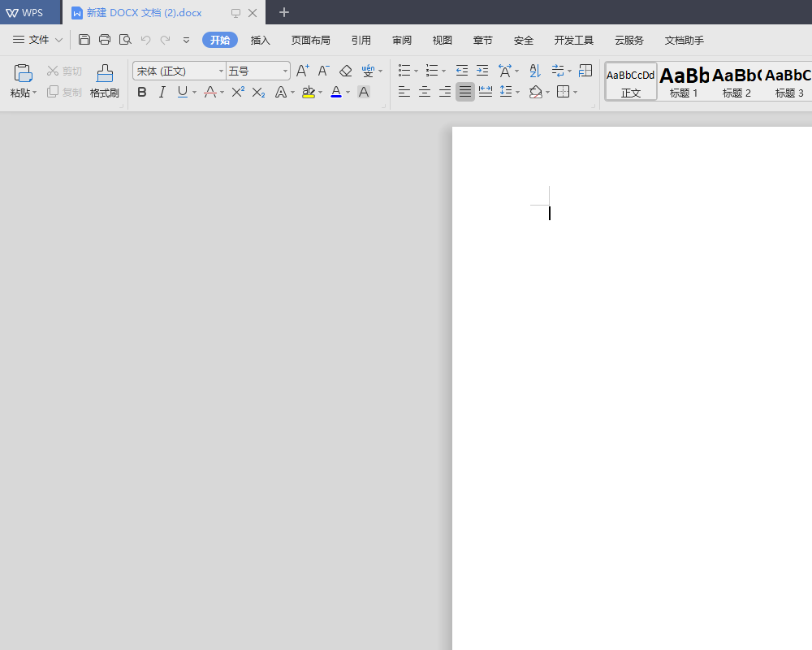This screenshot has width=812, height=650.
Task: Click the Clear Formatting eraser icon
Action: tap(346, 71)
